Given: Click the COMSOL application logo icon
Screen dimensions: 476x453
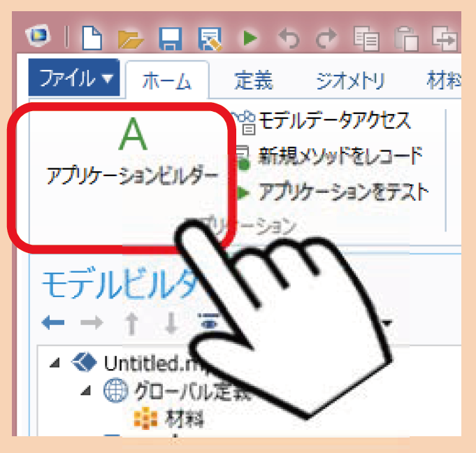Looking at the screenshot, I should click(38, 36).
